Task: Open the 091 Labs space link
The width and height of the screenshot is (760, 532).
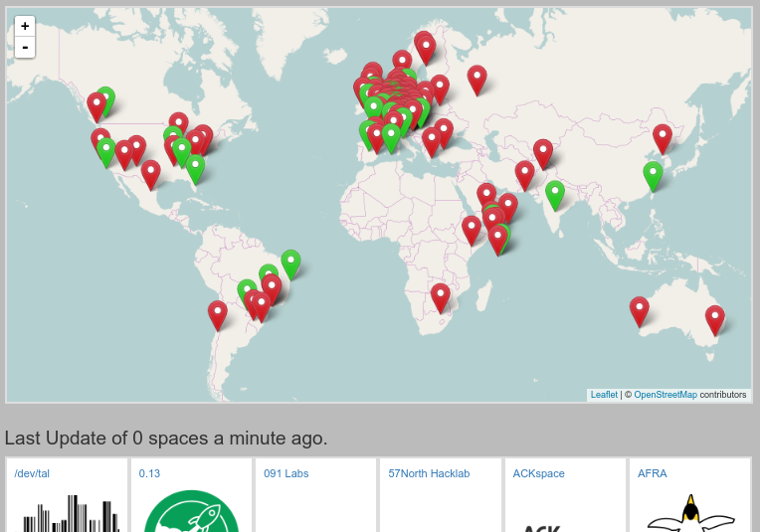Action: pos(286,473)
